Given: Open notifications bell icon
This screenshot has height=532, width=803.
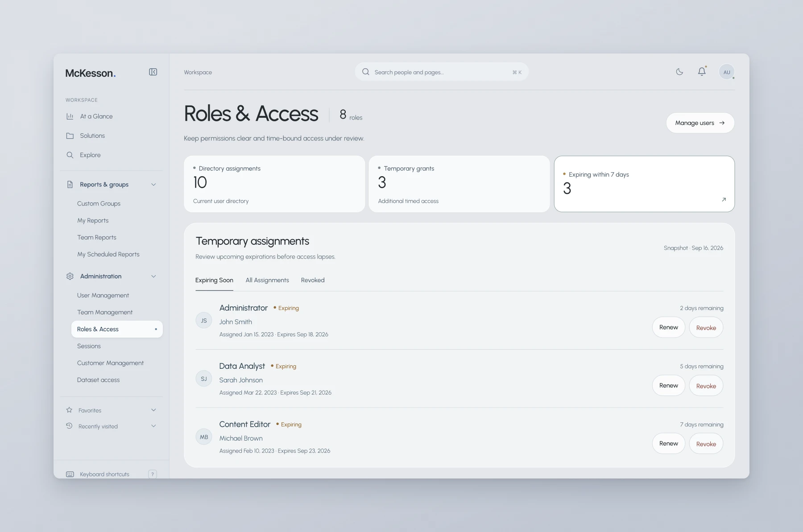Looking at the screenshot, I should click(702, 71).
